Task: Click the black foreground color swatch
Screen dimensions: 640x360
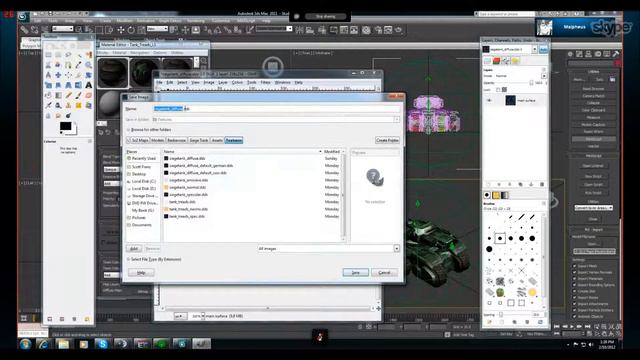Action: point(65,127)
